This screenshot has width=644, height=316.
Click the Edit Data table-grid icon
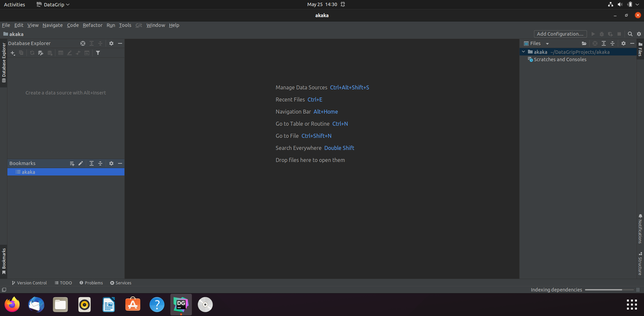(x=60, y=53)
